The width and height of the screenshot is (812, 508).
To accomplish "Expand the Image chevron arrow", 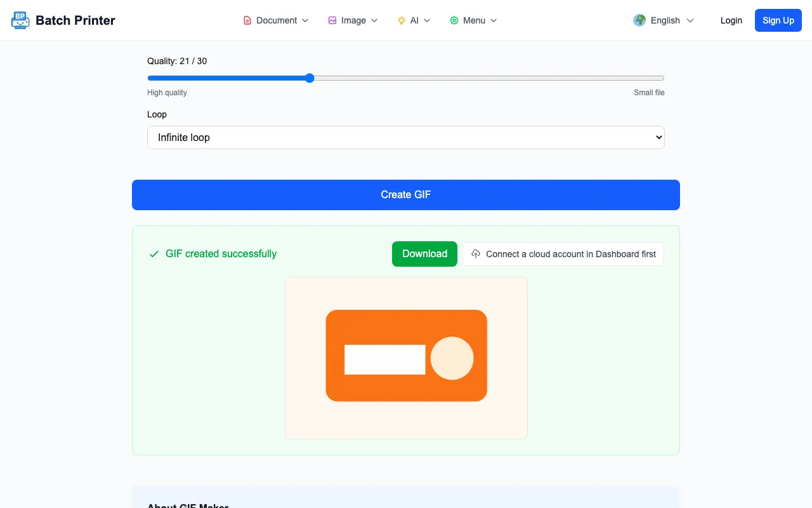I will 374,20.
